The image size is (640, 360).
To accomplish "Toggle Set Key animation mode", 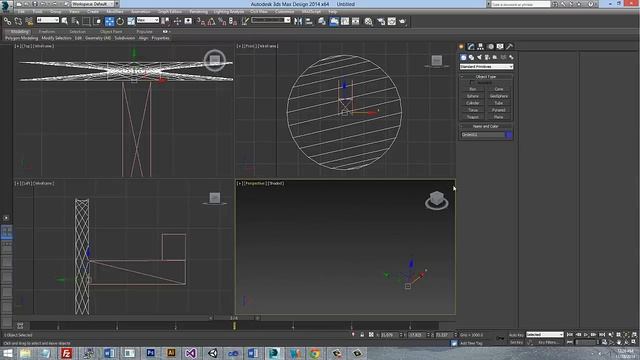I will [516, 342].
